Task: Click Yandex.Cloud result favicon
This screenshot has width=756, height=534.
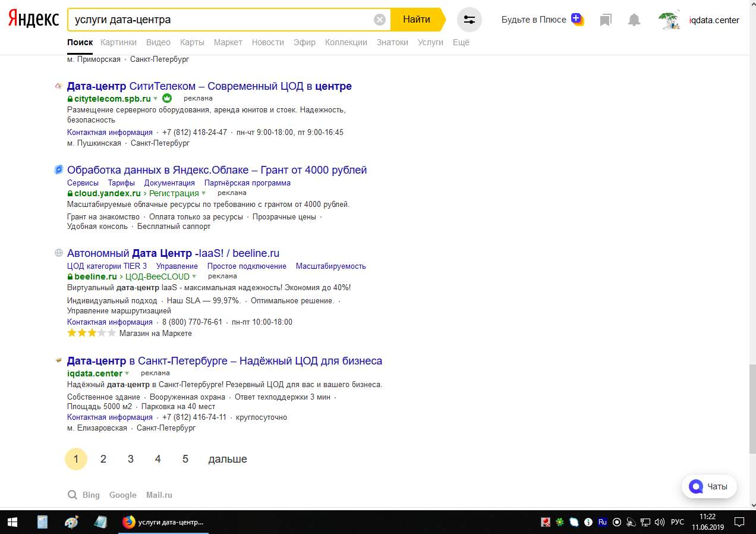Action: pyautogui.click(x=59, y=170)
